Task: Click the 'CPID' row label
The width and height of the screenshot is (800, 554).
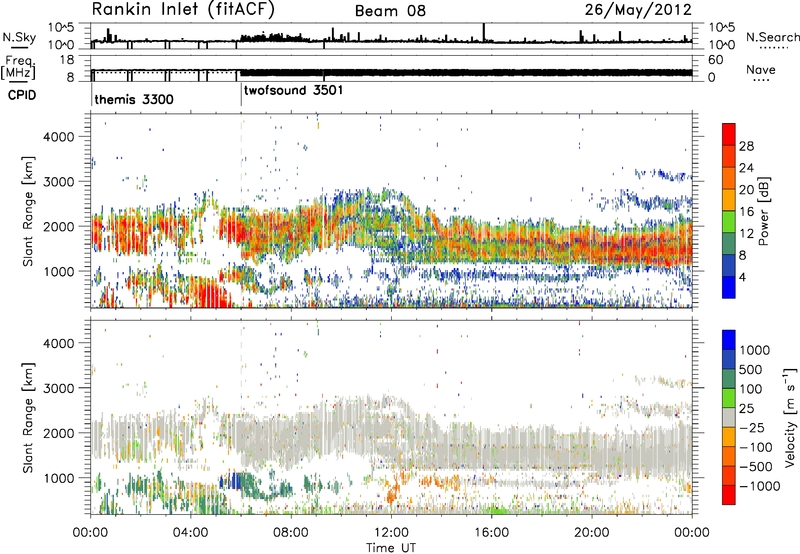Action: [22, 95]
